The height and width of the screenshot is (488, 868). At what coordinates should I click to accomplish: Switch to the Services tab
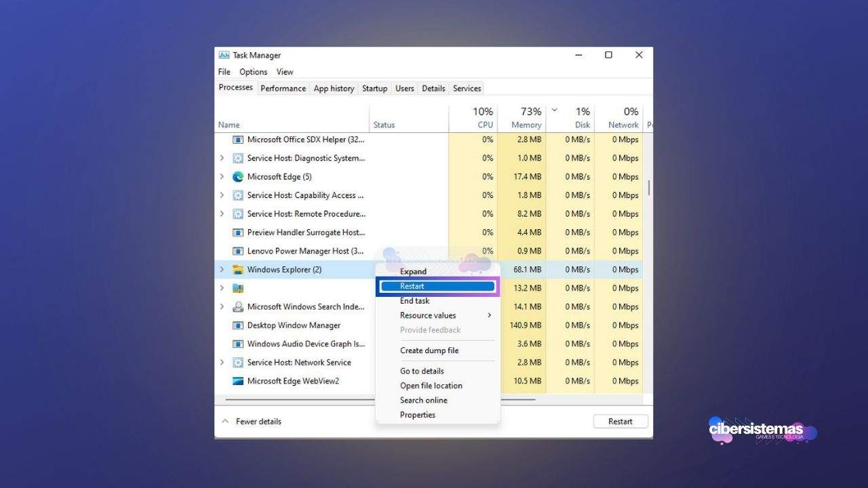pos(467,88)
